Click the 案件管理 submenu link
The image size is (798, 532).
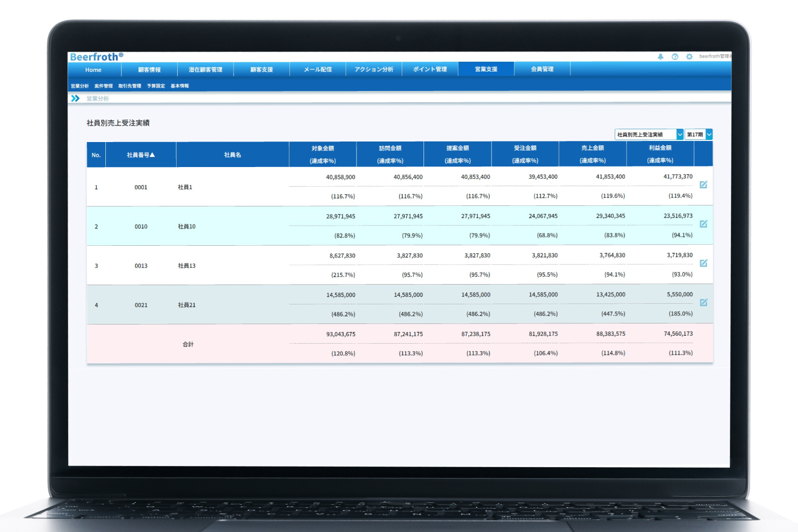tap(103, 86)
